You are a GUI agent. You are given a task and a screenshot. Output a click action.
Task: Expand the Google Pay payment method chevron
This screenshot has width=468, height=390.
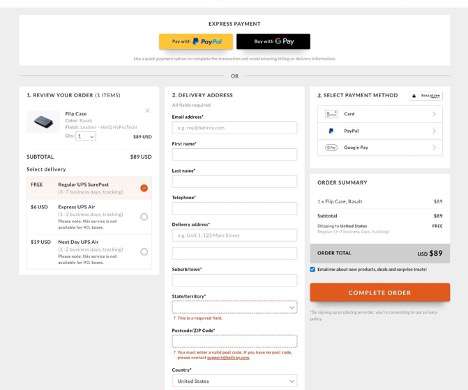tap(434, 147)
